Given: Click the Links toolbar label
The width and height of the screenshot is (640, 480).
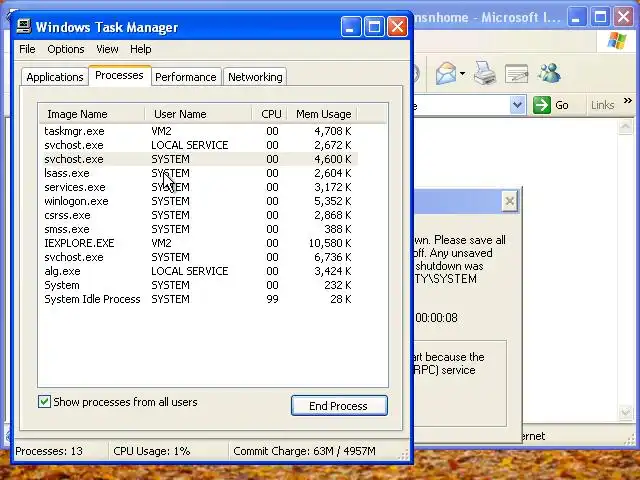Looking at the screenshot, I should pos(602,105).
